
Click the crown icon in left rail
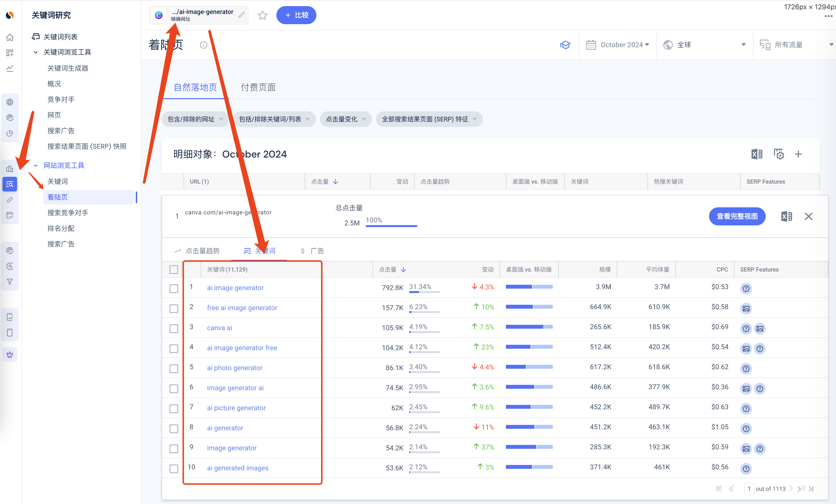coord(10,354)
